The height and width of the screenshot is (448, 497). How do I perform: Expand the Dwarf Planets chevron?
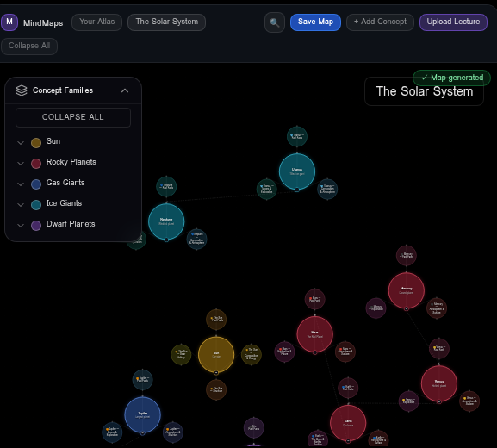click(21, 226)
